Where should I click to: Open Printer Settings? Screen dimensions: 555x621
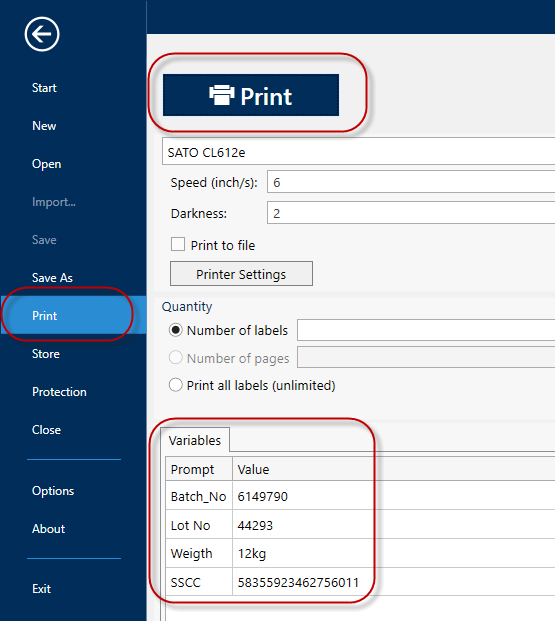click(x=241, y=274)
